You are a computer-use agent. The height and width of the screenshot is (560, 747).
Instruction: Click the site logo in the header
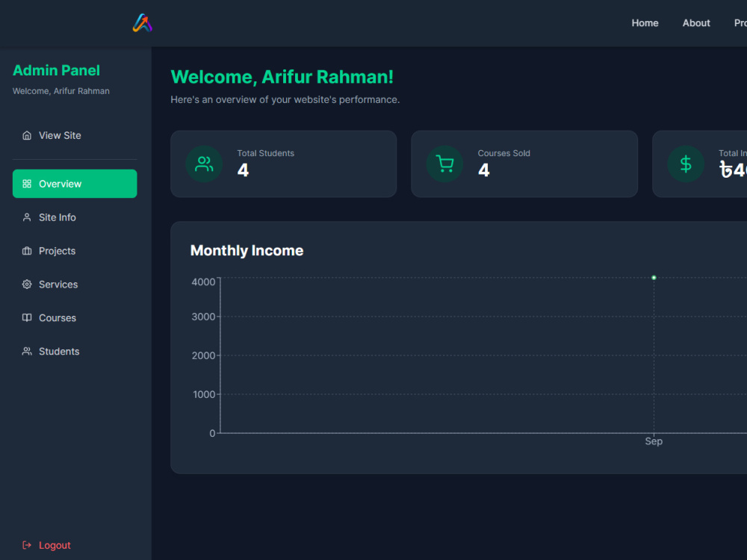pos(142,23)
